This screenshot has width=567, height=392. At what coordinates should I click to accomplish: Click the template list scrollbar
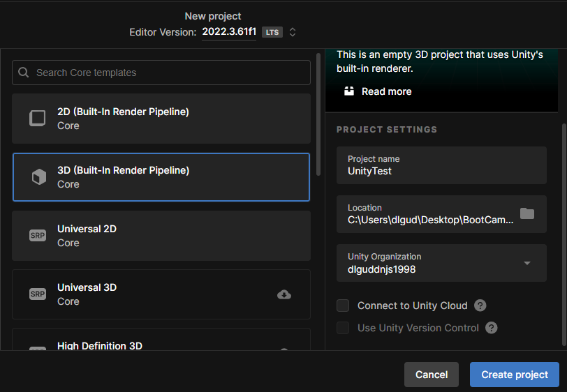tap(318, 114)
